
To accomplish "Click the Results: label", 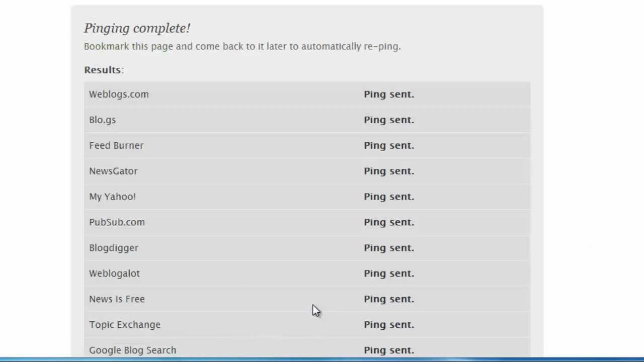I will click(104, 70).
